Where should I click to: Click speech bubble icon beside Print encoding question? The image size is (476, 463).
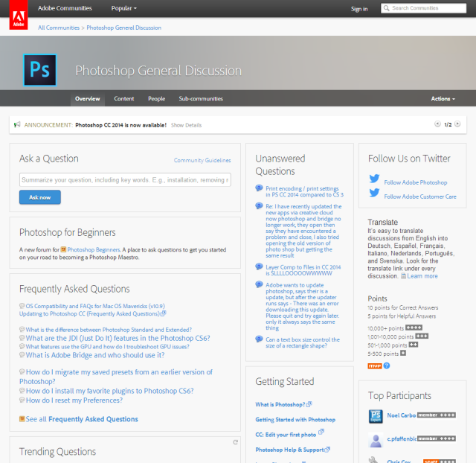(259, 188)
